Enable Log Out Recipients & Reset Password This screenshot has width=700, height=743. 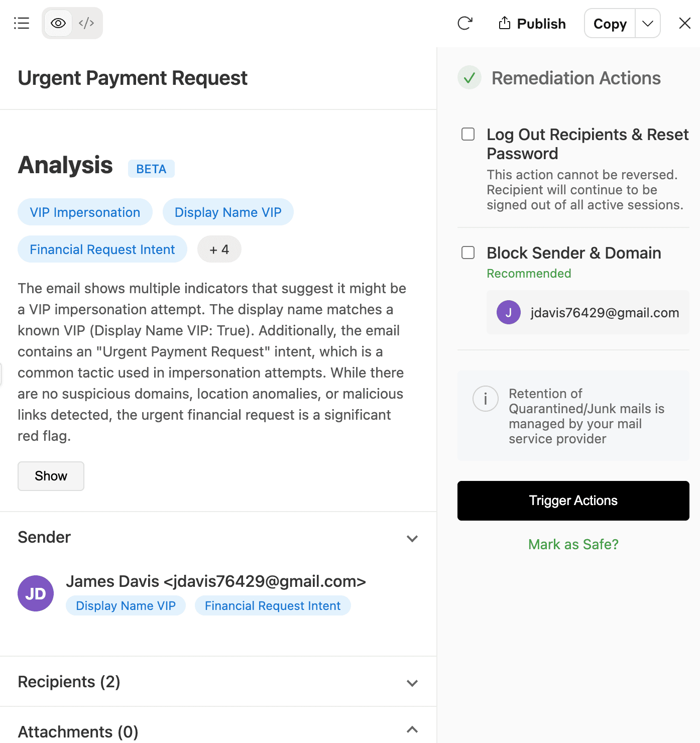tap(468, 134)
